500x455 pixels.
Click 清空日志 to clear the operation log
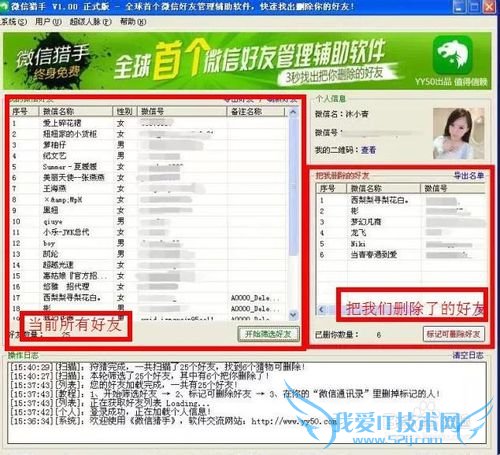468,355
